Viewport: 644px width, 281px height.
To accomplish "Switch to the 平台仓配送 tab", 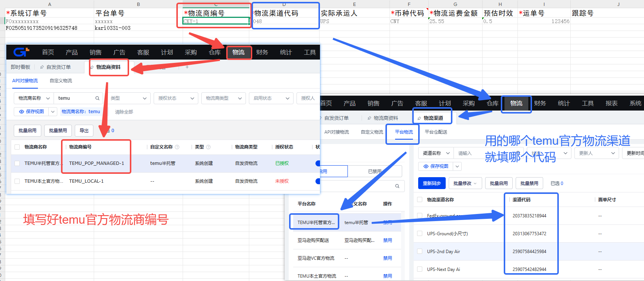I will pyautogui.click(x=436, y=132).
